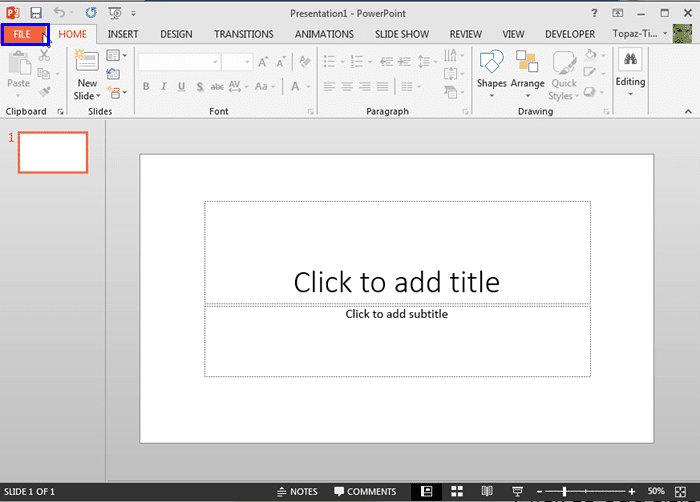Click the Copy icon in Clipboard group
Image resolution: width=700 pixels, height=502 pixels.
[44, 73]
